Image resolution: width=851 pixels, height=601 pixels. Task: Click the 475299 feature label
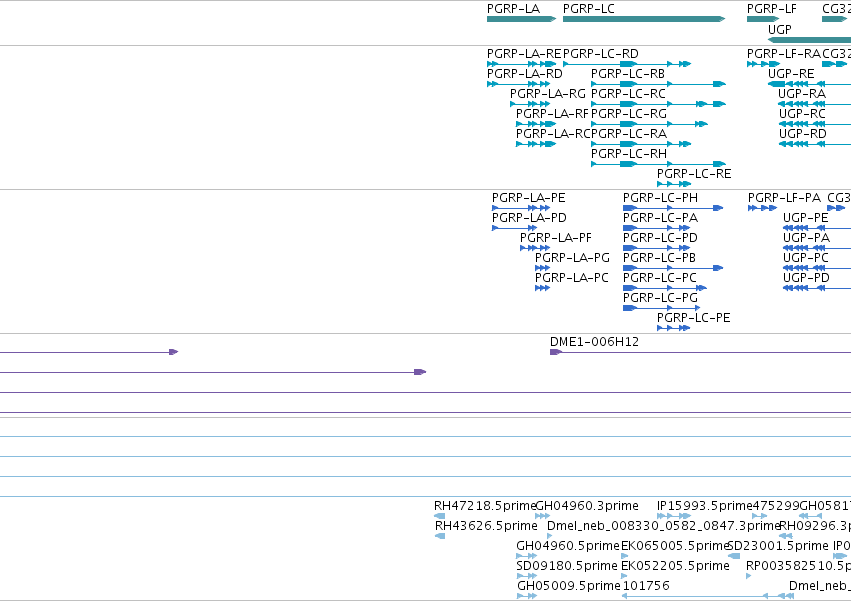pyautogui.click(x=775, y=506)
